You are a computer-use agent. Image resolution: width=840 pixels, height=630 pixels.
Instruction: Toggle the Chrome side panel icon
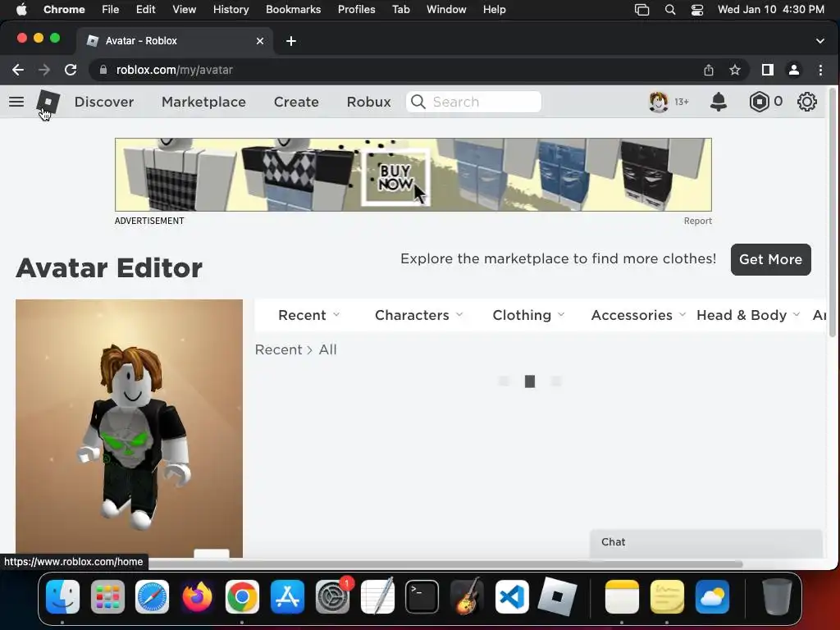tap(768, 70)
